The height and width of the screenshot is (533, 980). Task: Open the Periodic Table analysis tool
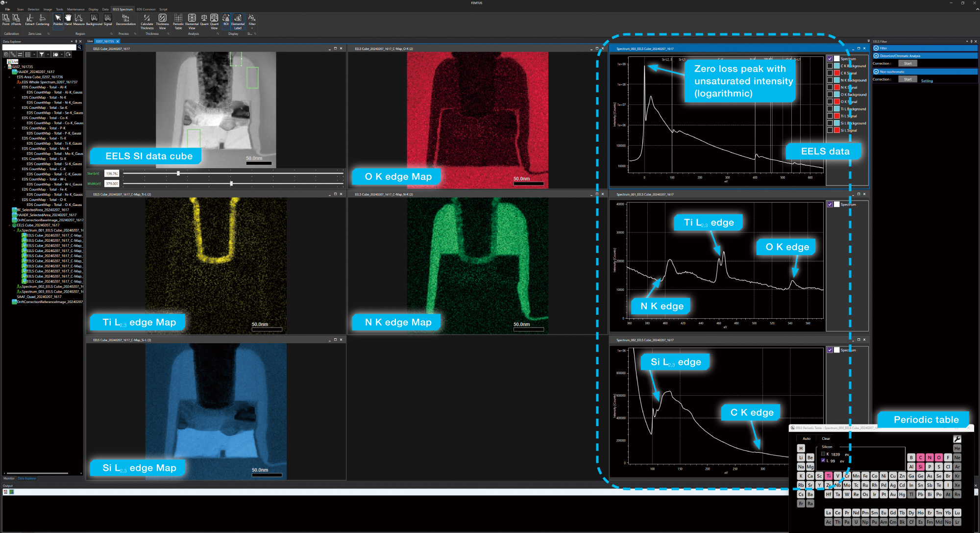point(178,22)
